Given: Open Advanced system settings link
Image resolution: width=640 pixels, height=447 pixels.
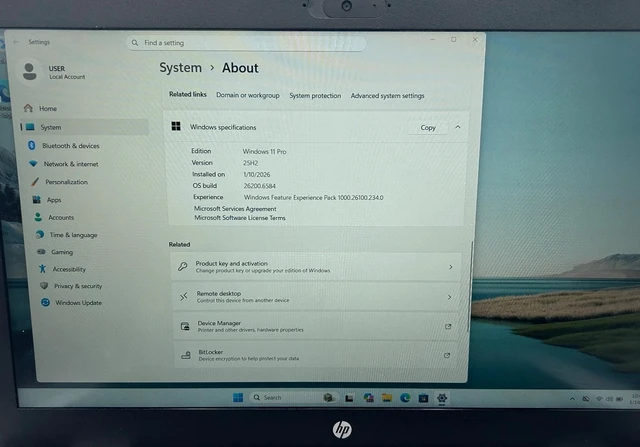Looking at the screenshot, I should coord(387,96).
